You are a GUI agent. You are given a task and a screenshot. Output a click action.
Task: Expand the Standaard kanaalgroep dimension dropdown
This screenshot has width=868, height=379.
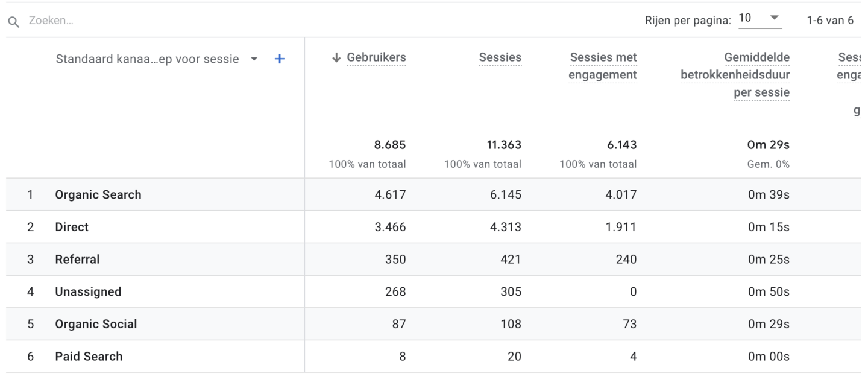click(254, 59)
